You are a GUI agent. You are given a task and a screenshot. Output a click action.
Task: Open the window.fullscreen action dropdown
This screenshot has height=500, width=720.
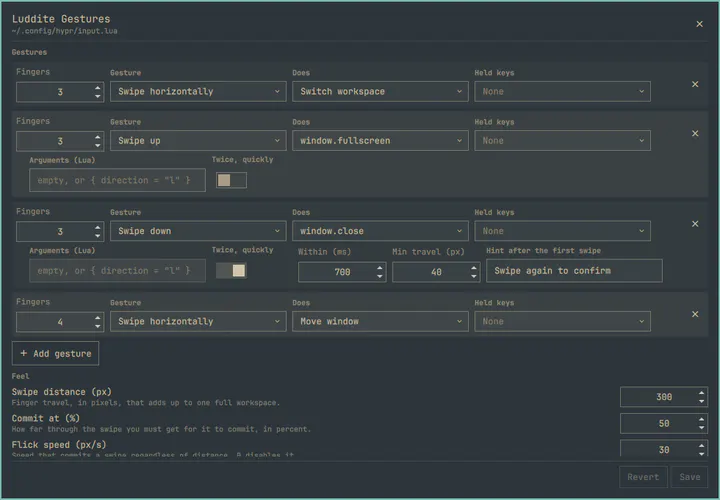[380, 140]
